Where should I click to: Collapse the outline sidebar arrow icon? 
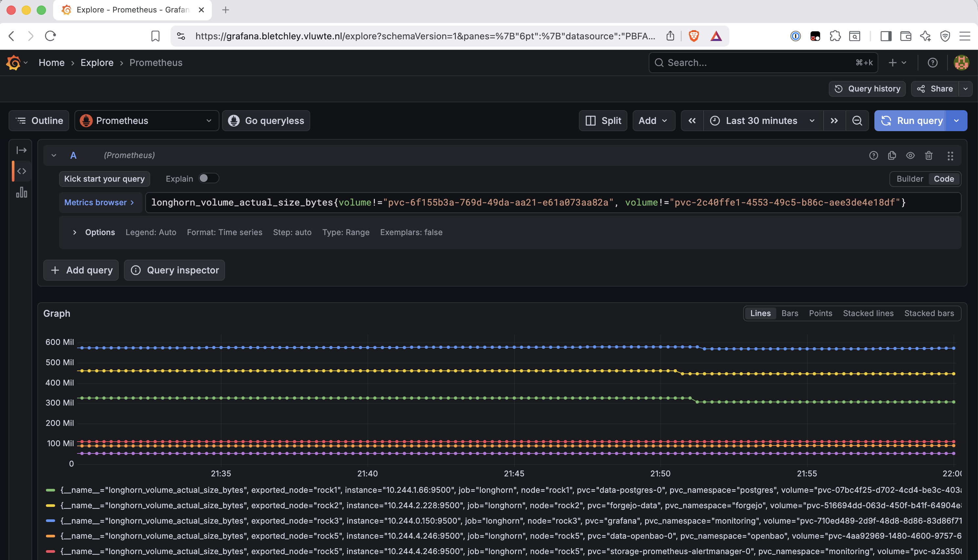22,150
